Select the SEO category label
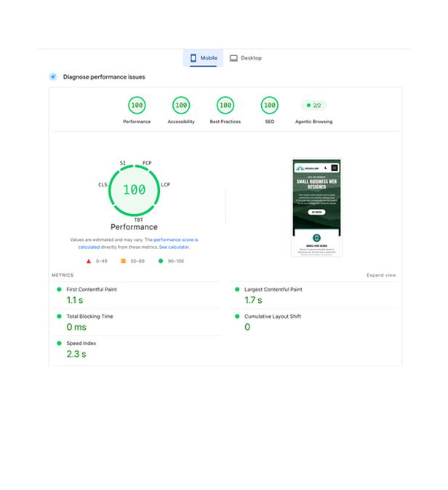Image resolution: width=448 pixels, height=490 pixels. tap(270, 122)
